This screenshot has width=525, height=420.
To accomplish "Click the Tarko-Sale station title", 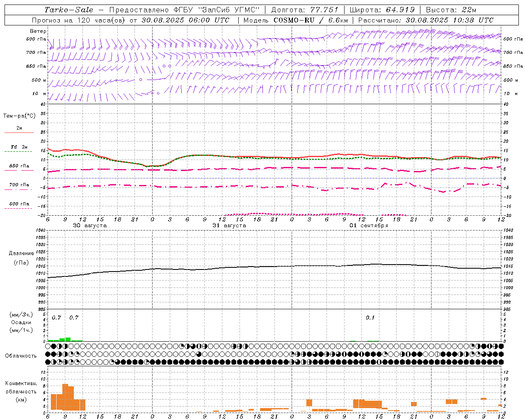I will 69,10.
